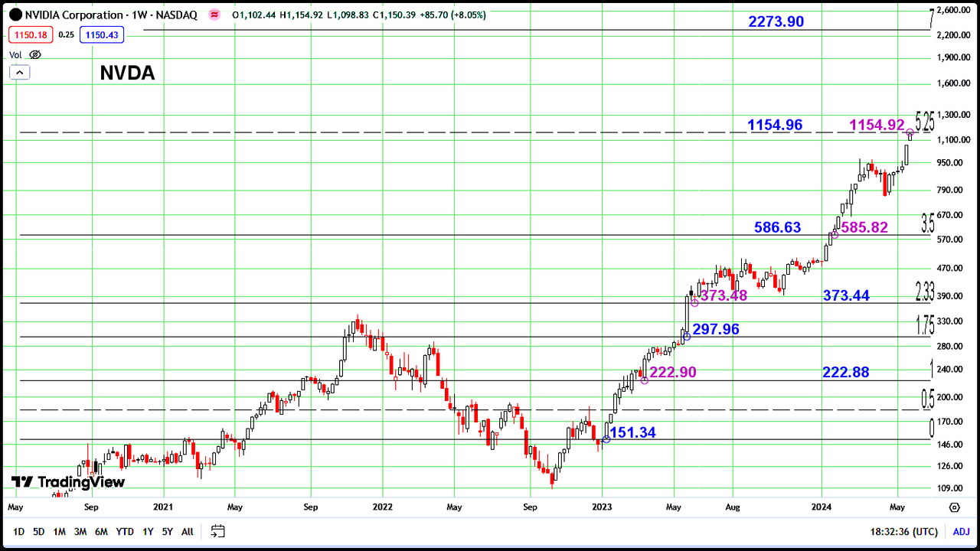Click the 5.25 ratio label on the price scale
Viewport: 980px width, 551px height.
925,121
